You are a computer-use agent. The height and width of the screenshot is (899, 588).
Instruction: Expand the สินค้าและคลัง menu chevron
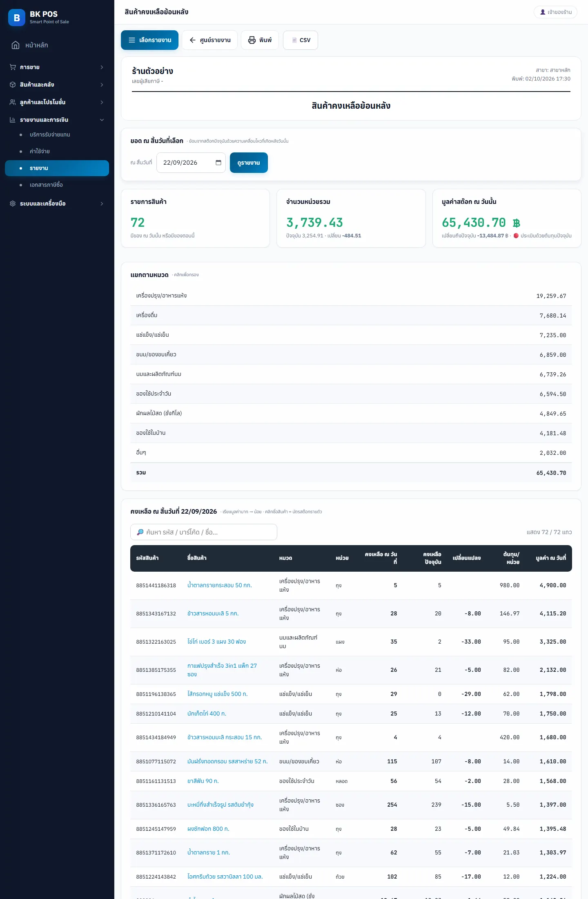(102, 85)
